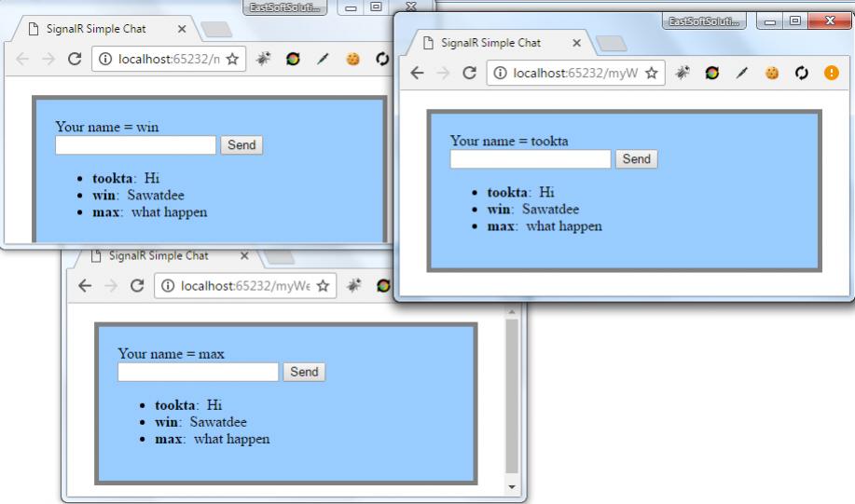Click colorful circle extension in win window
The height and width of the screenshot is (504, 855).
click(x=293, y=59)
